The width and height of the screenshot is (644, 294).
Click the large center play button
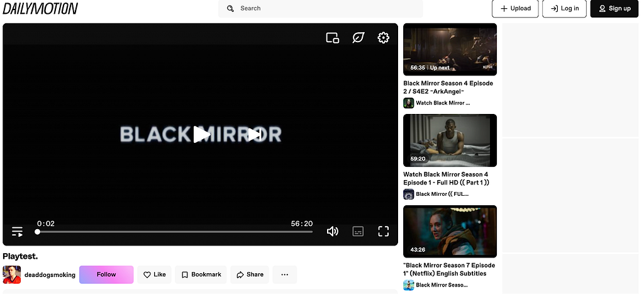201,135
